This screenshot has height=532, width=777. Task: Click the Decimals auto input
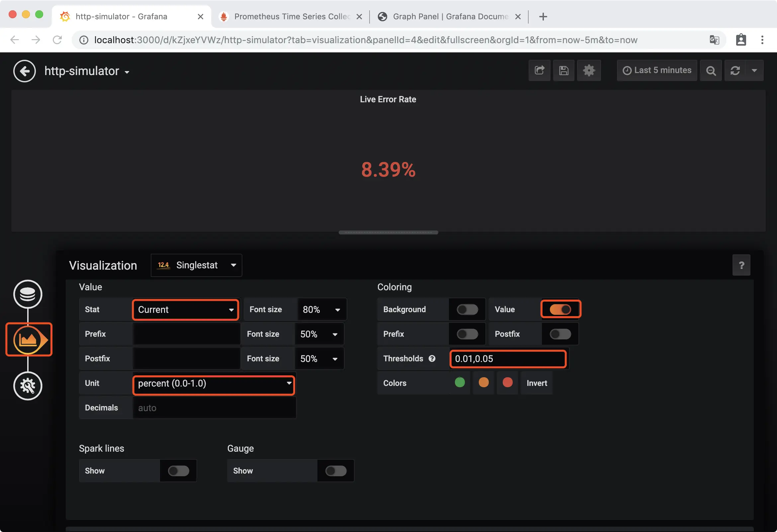[x=214, y=408]
